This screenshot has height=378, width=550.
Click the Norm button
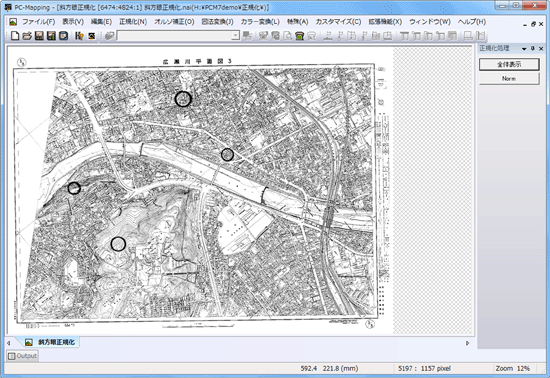pos(509,79)
